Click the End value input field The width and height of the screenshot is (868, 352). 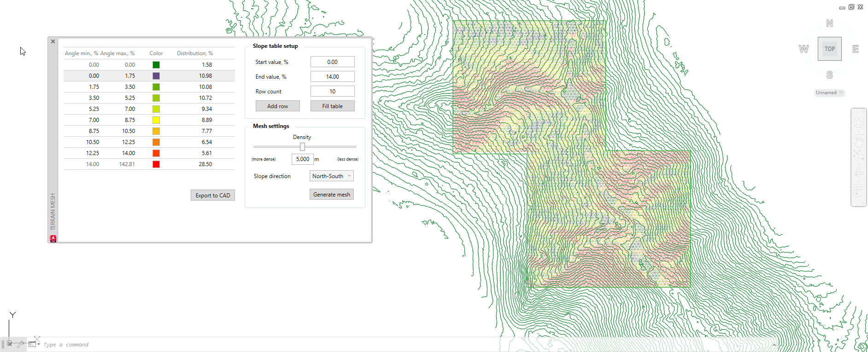[333, 76]
